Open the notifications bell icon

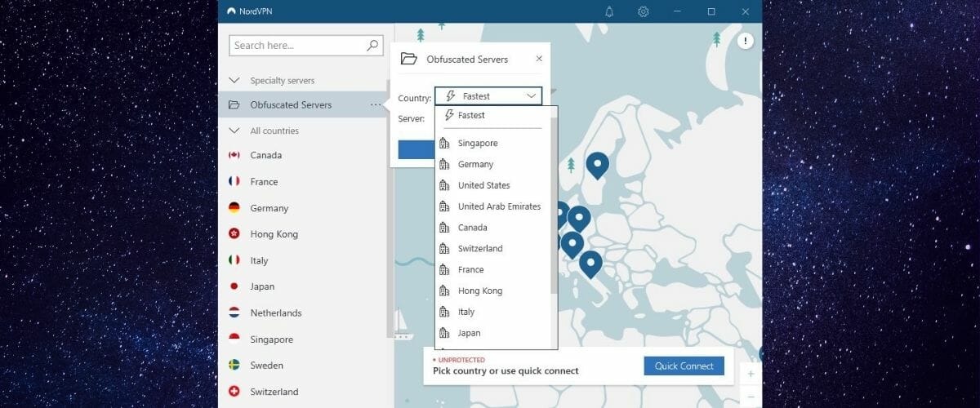[609, 11]
